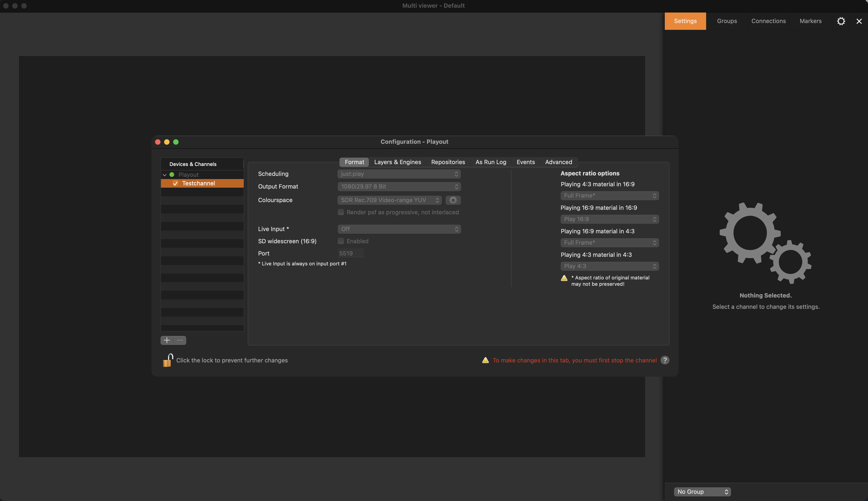Screen dimensions: 868x501
Task: Click the 'Nothing Selected.' text
Action: pyautogui.click(x=765, y=295)
